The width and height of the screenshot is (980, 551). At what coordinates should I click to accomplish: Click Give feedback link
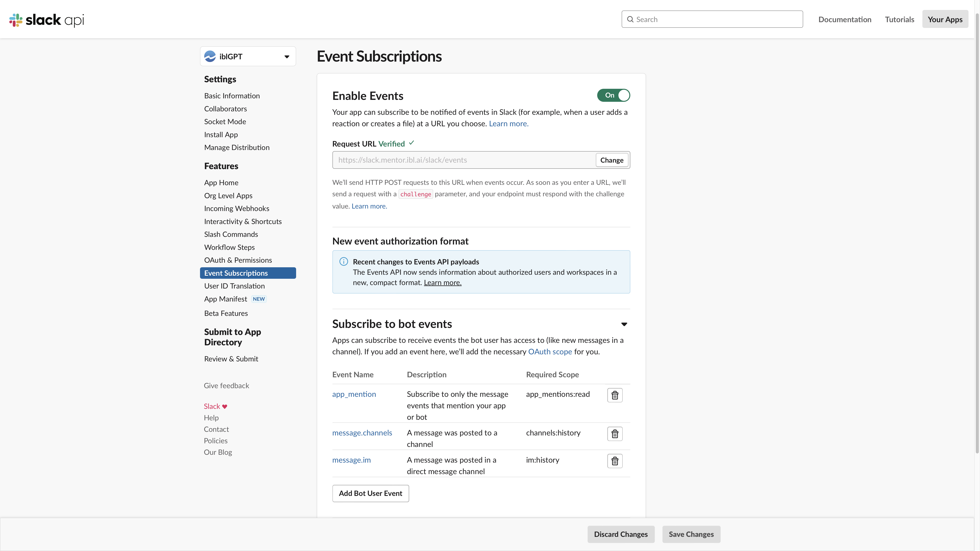click(226, 386)
